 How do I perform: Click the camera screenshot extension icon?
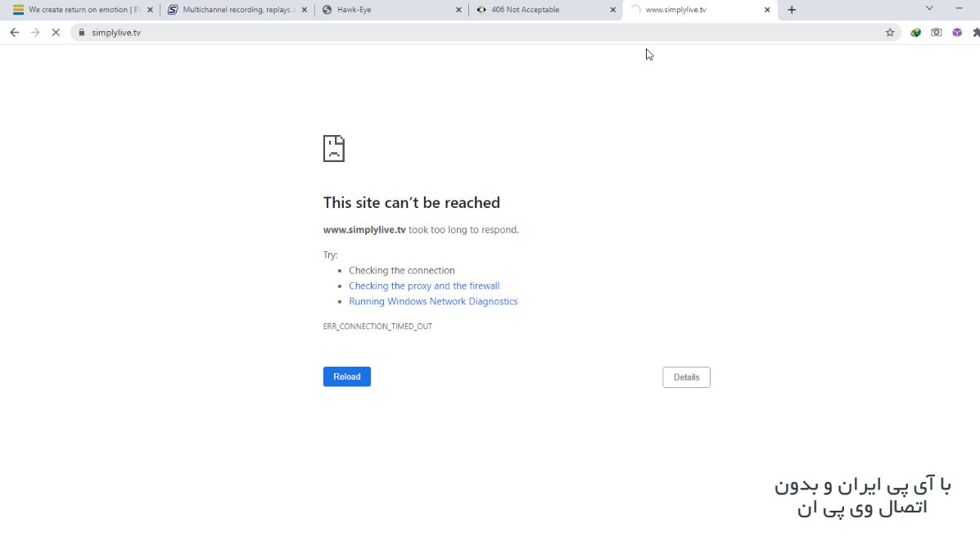point(937,33)
